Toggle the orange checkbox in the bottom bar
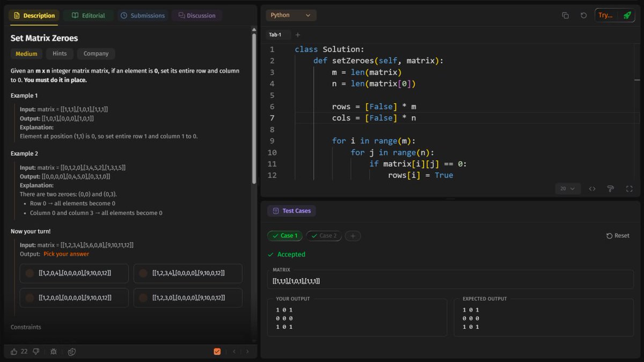 click(217, 351)
